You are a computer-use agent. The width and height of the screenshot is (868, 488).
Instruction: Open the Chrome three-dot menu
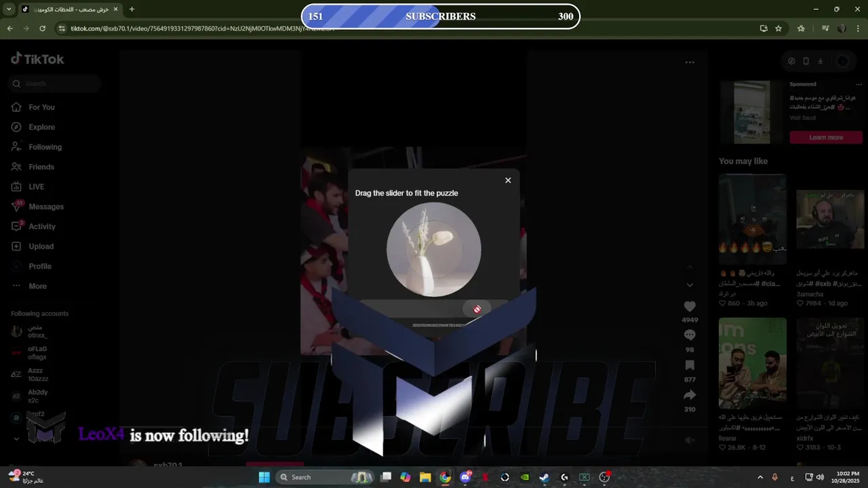click(858, 28)
